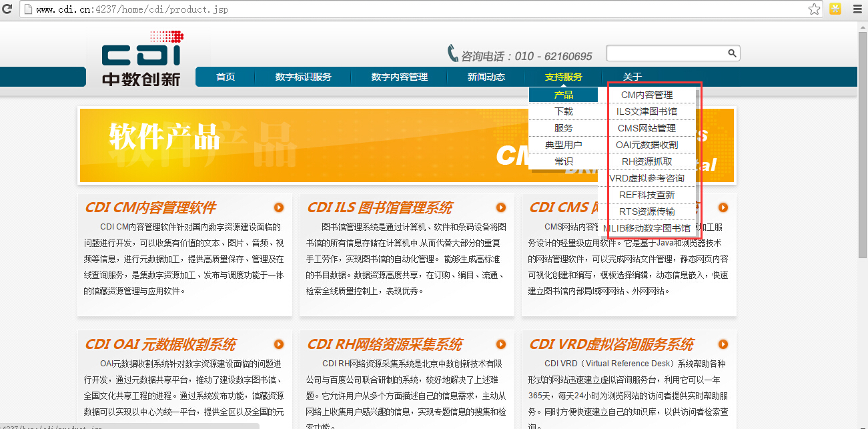This screenshot has width=868, height=429.
Task: Choose RTS资源传输 in submenu
Action: coord(647,211)
